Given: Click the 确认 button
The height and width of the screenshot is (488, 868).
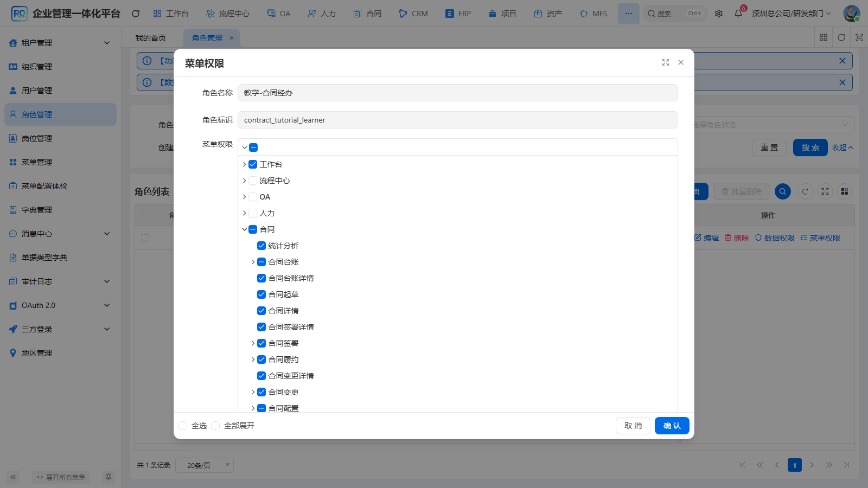Looking at the screenshot, I should click(672, 426).
